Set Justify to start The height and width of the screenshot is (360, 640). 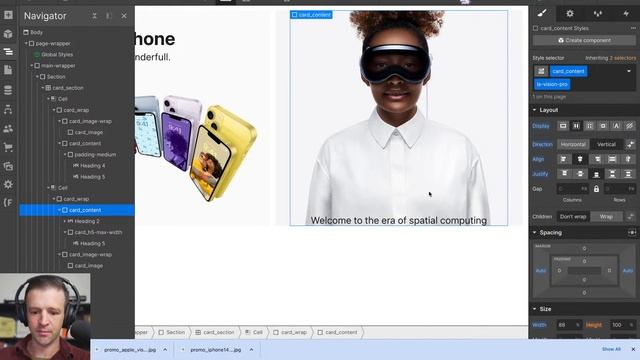[x=564, y=174]
